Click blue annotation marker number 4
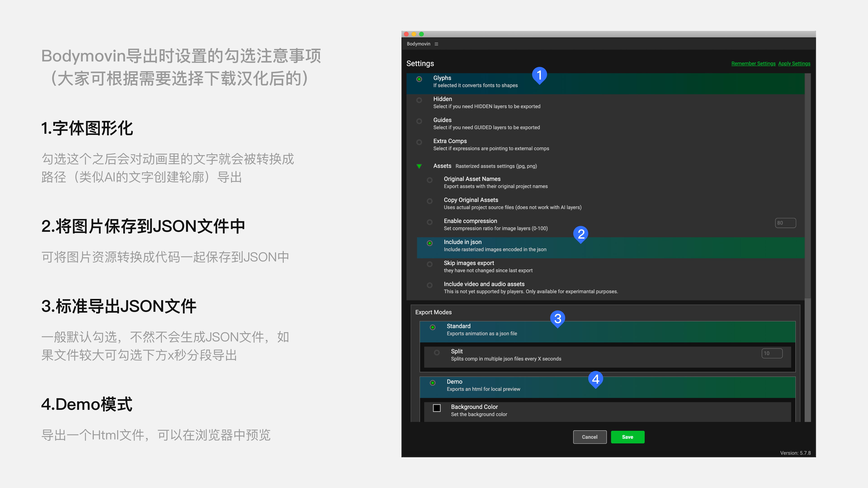The image size is (868, 488). tap(595, 379)
